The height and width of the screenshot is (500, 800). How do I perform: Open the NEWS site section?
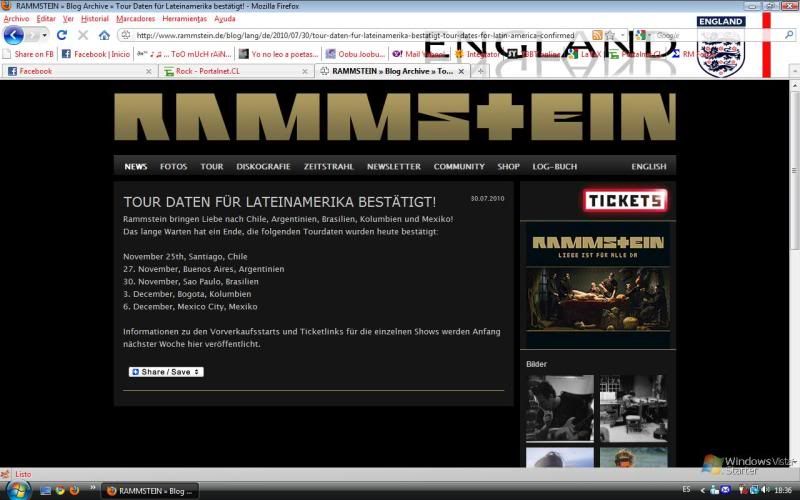click(x=136, y=167)
